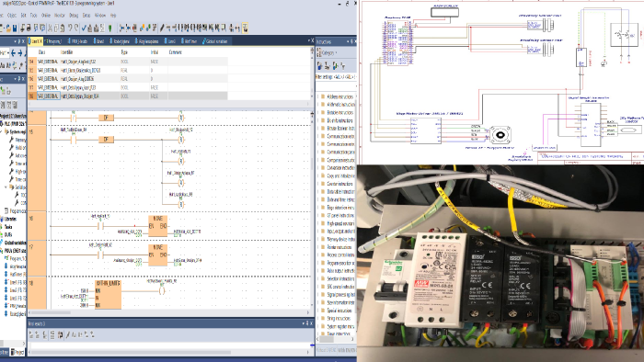Image resolution: width=644 pixels, height=362 pixels.
Task: Open the Window menu
Action: click(x=100, y=16)
